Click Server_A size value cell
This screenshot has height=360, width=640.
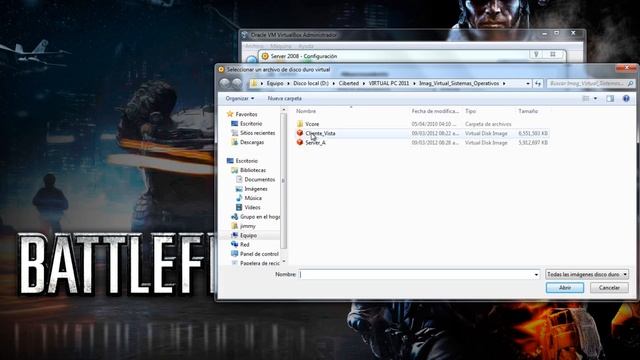(x=533, y=143)
